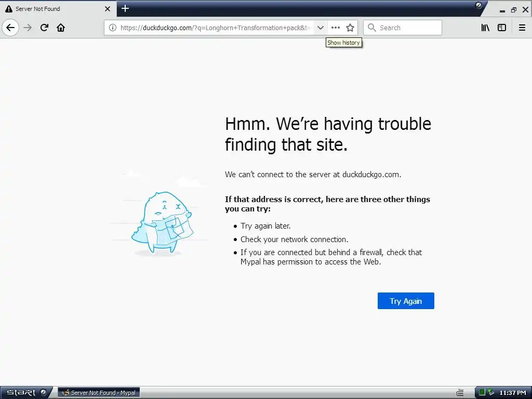Open the Library button
The width and height of the screenshot is (532, 399).
point(486,28)
